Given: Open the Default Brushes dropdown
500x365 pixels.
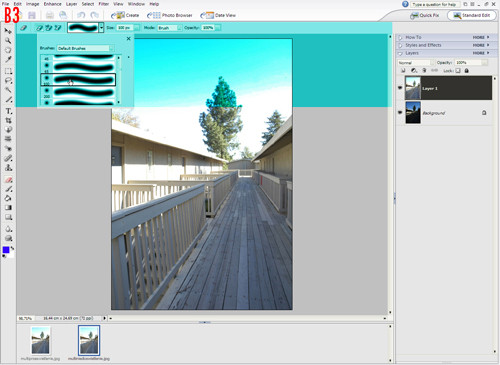Looking at the screenshot, I should (85, 48).
